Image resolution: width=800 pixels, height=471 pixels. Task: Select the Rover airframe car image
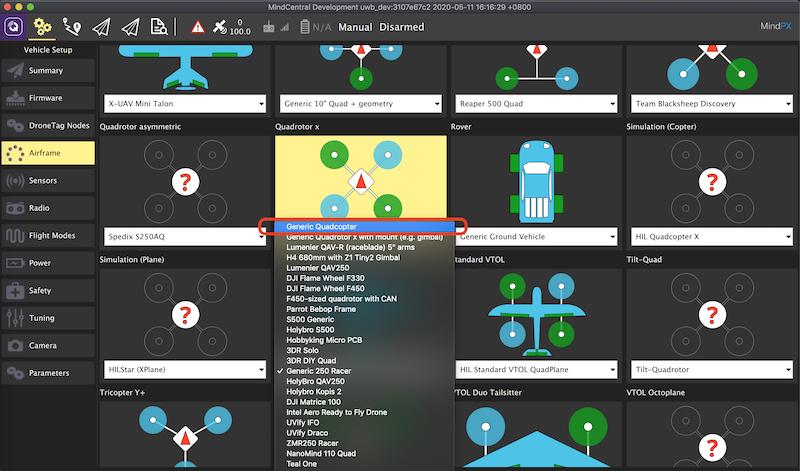[x=536, y=181]
